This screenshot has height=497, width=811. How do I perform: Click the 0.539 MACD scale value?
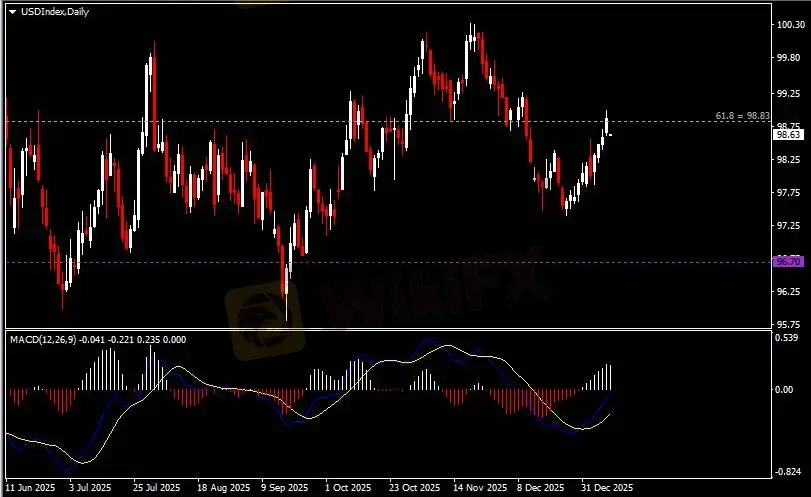[x=787, y=338]
